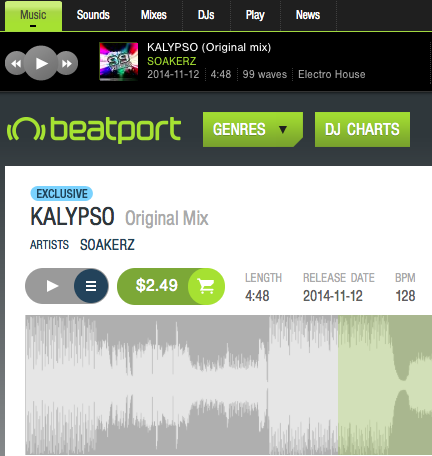The height and width of the screenshot is (456, 432).
Task: Open the Mixes tab
Action: [x=154, y=15]
